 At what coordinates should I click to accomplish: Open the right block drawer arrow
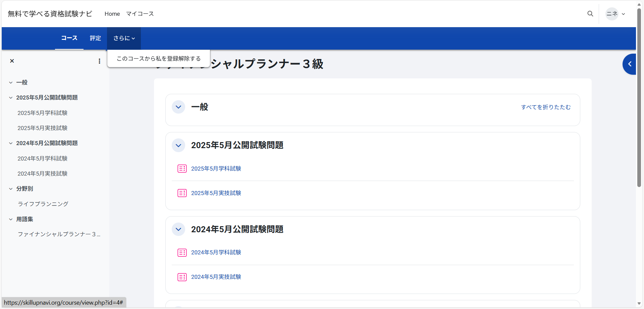[x=630, y=64]
